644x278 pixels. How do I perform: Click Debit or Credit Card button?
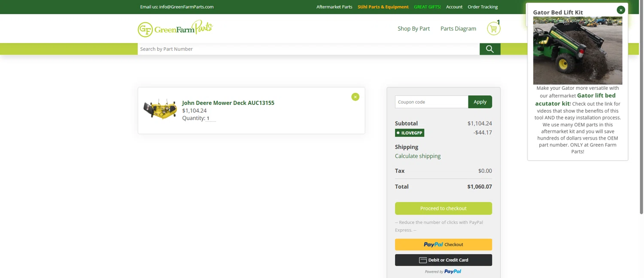pyautogui.click(x=444, y=260)
